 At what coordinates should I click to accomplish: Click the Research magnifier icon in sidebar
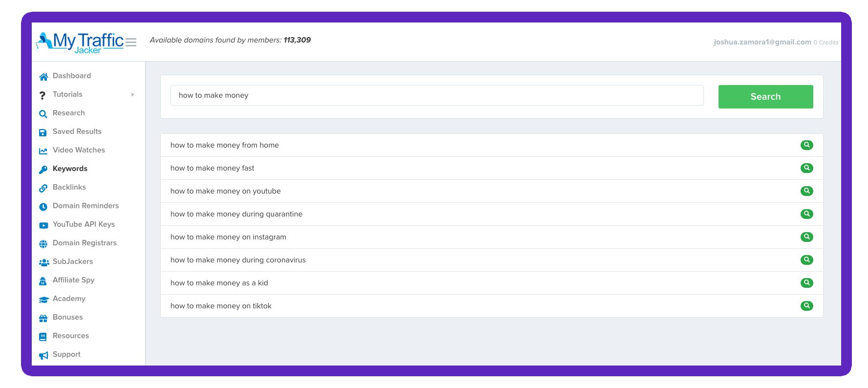[x=43, y=113]
